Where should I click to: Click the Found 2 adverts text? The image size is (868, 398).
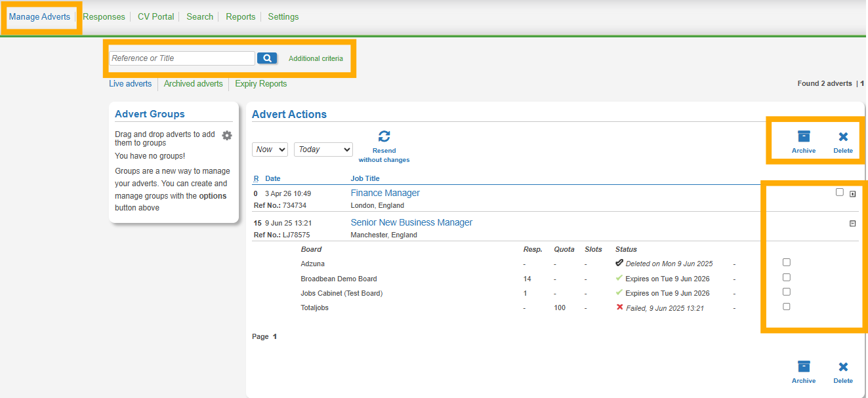click(825, 83)
